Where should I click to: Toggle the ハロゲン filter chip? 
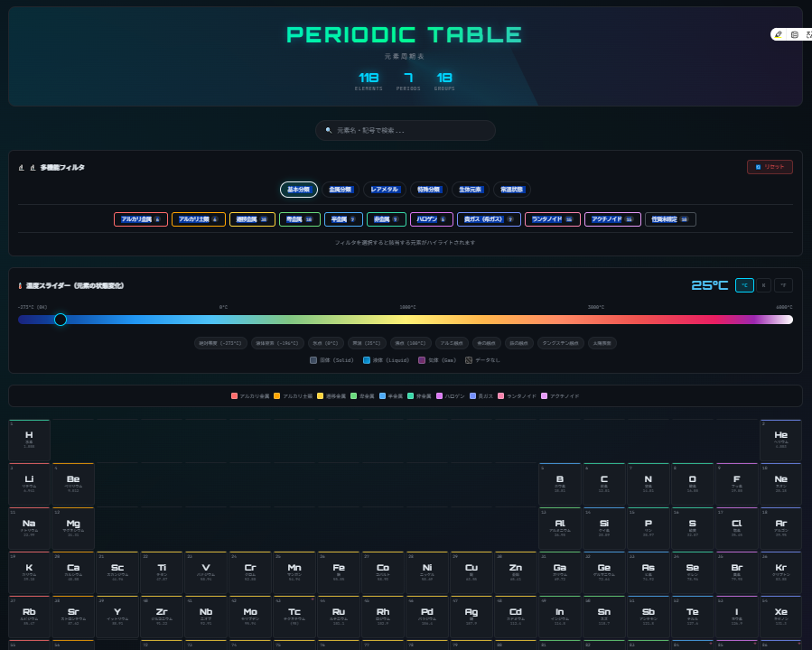click(x=431, y=219)
